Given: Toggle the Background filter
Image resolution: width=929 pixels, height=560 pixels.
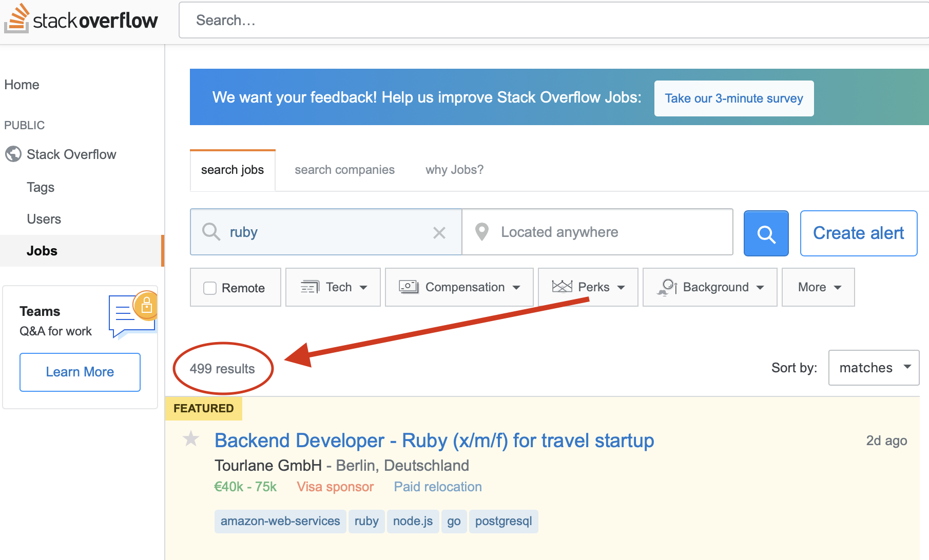Looking at the screenshot, I should 710,287.
